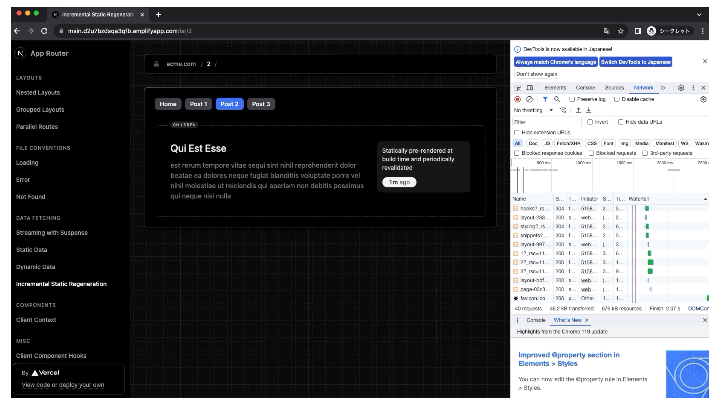Check Blocked response cookies checkbox
720x405 pixels.
click(517, 153)
